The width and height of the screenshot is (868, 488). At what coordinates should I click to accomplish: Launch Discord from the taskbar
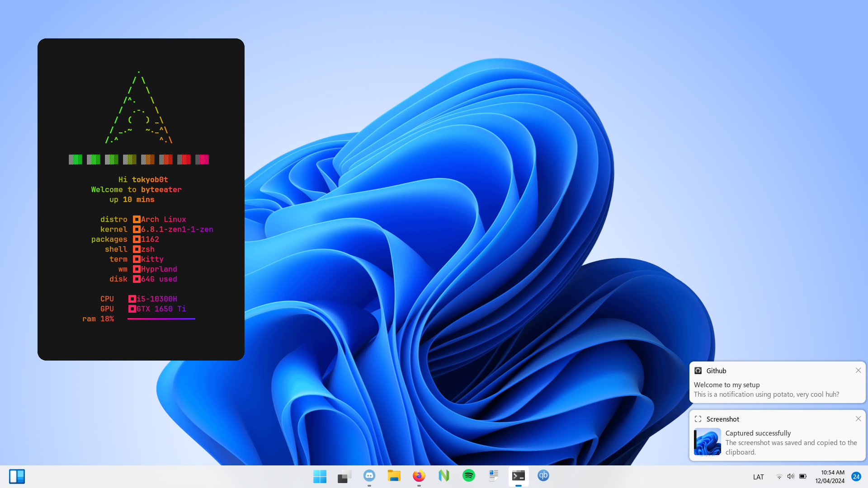point(369,476)
